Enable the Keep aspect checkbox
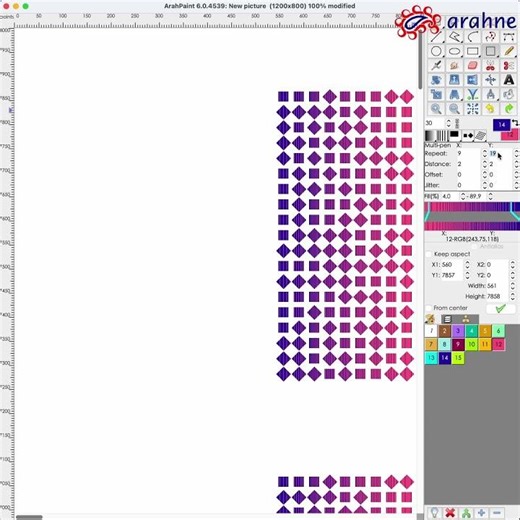 [429, 254]
